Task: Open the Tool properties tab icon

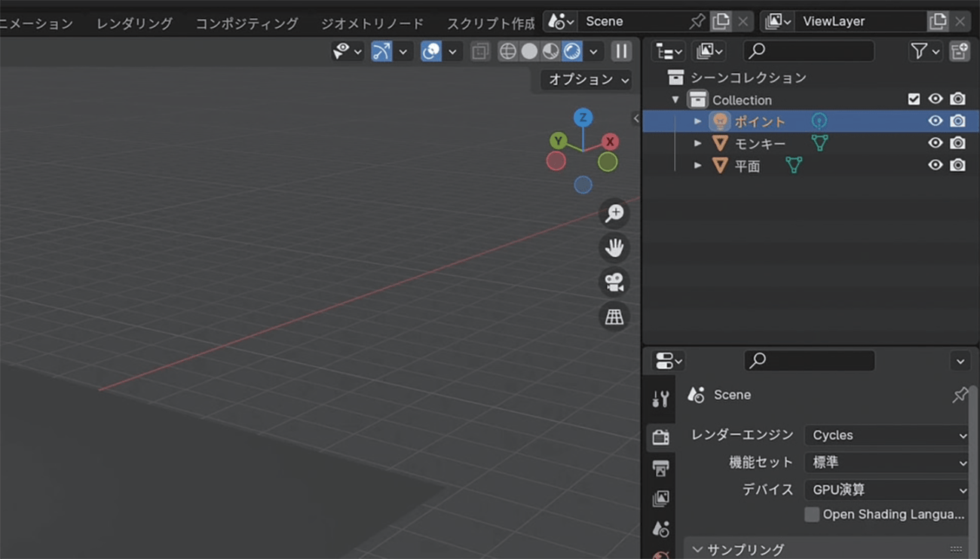Action: pyautogui.click(x=661, y=399)
